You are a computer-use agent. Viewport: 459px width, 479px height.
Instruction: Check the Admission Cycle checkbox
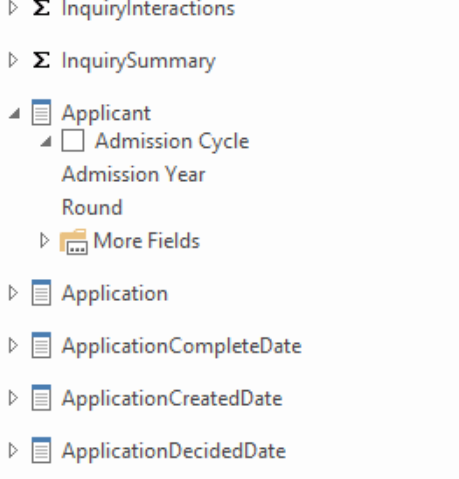click(73, 141)
